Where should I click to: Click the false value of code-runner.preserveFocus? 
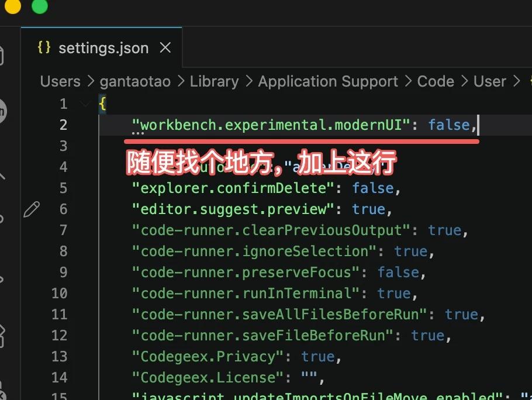398,273
